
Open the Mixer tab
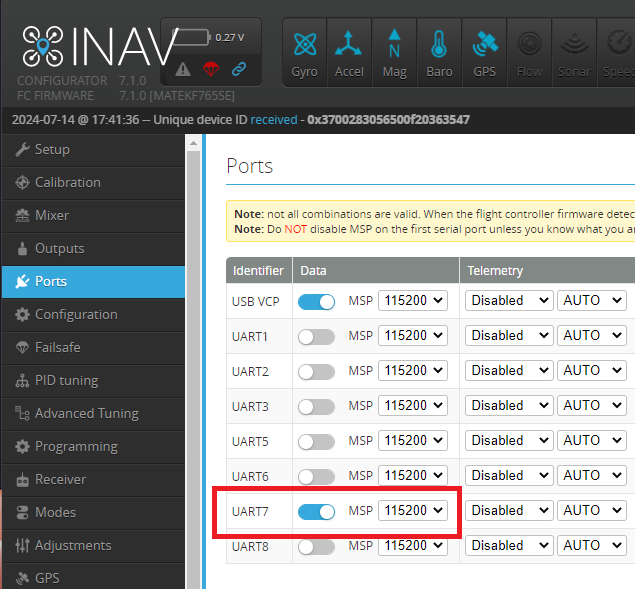pyautogui.click(x=94, y=216)
